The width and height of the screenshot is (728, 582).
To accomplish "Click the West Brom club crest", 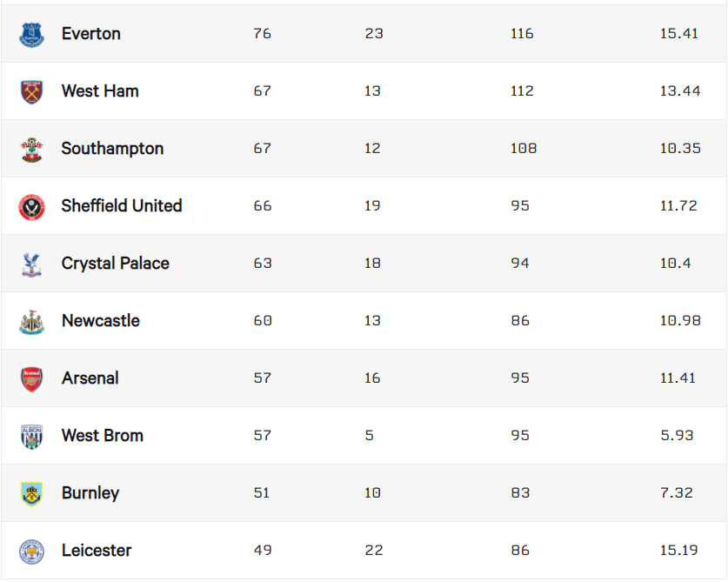I will (x=31, y=436).
